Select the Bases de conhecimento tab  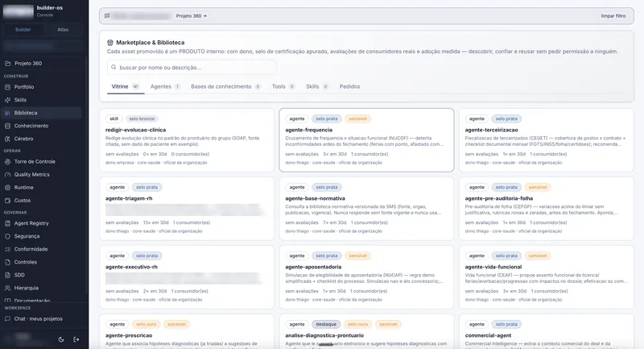point(225,86)
